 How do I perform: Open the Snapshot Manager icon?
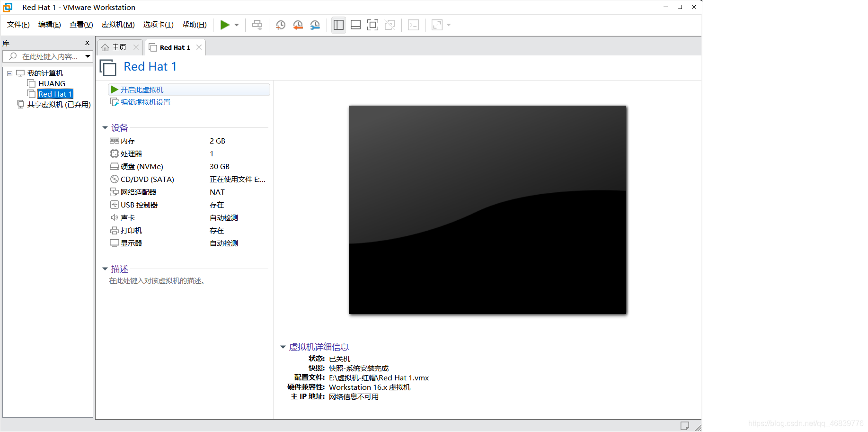coord(315,25)
